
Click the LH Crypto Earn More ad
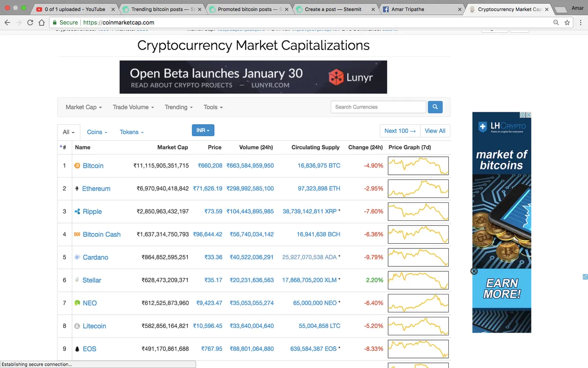pyautogui.click(x=502, y=222)
